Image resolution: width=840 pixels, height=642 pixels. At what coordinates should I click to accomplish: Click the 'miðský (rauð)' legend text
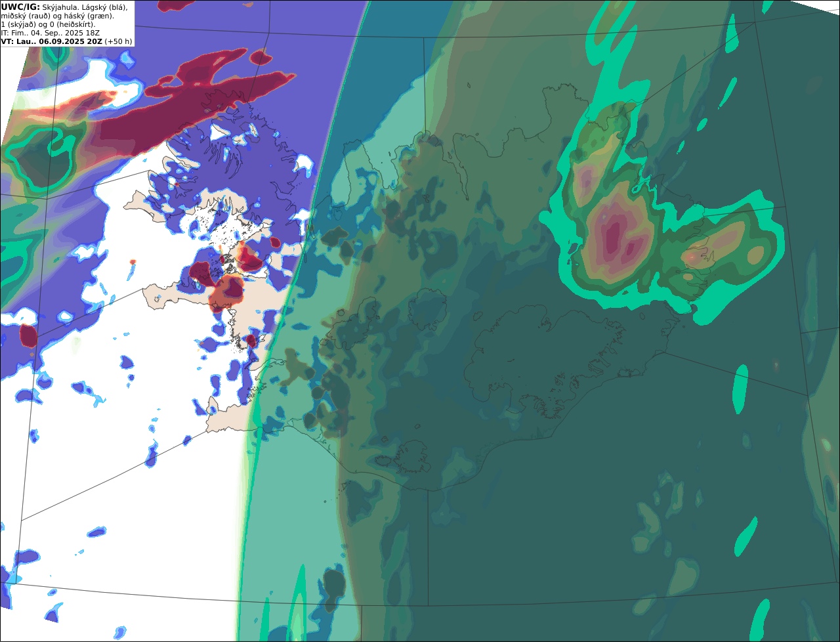coord(26,16)
